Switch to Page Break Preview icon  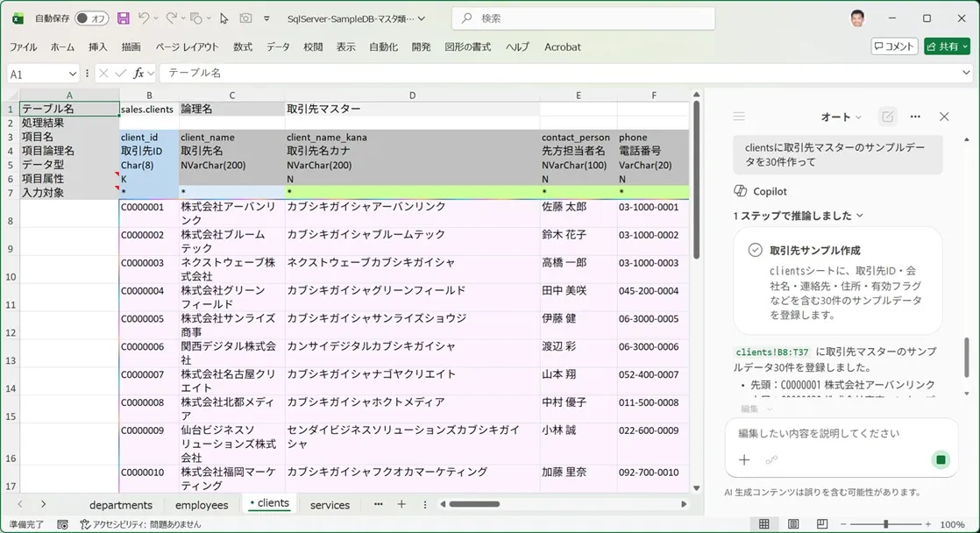click(822, 524)
